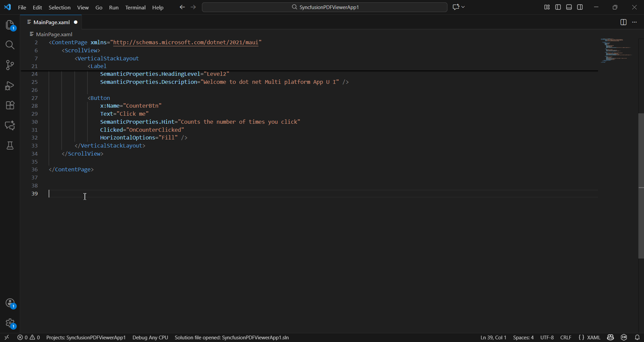Select the MainPage.xaml editor tab
Screen dimensions: 644x342
[51, 22]
